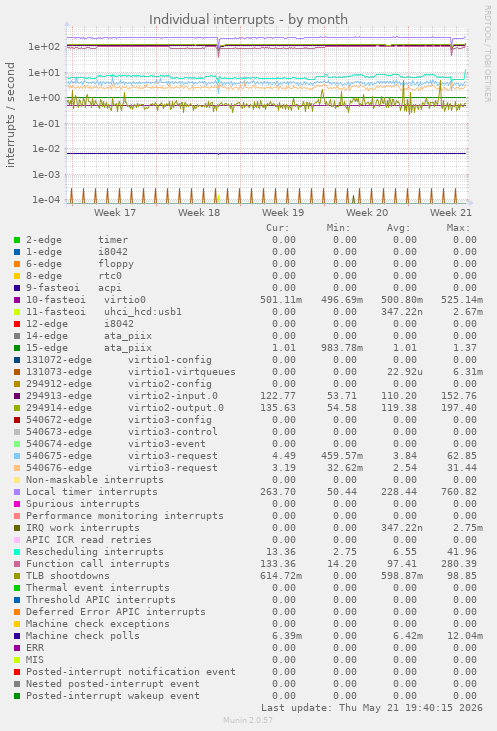Click the 1e+02 y-axis label
Screen dimensions: 497x731
(x=44, y=47)
